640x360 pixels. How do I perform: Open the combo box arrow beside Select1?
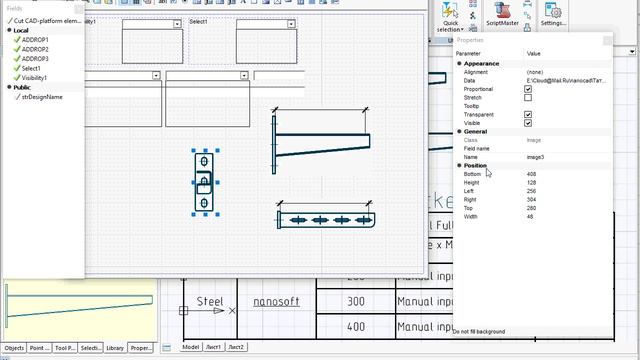pos(291,24)
